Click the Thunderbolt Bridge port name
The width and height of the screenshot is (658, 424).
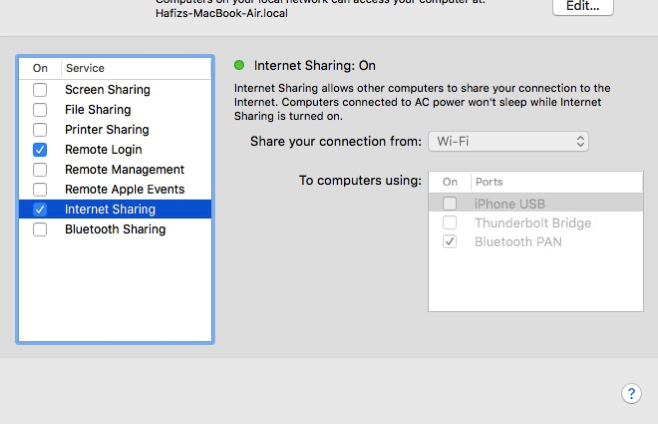[x=533, y=223]
